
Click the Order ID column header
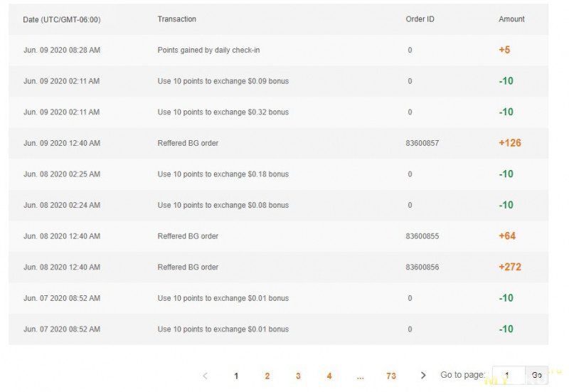pos(420,19)
